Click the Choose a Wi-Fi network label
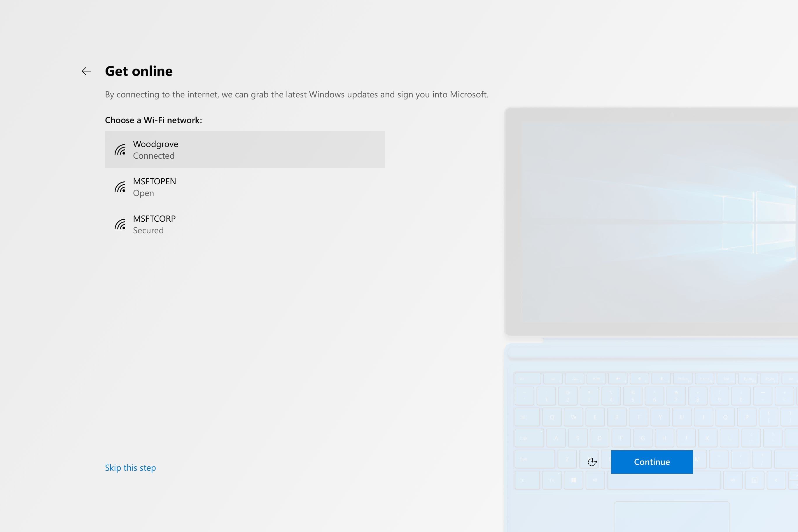 pyautogui.click(x=153, y=120)
